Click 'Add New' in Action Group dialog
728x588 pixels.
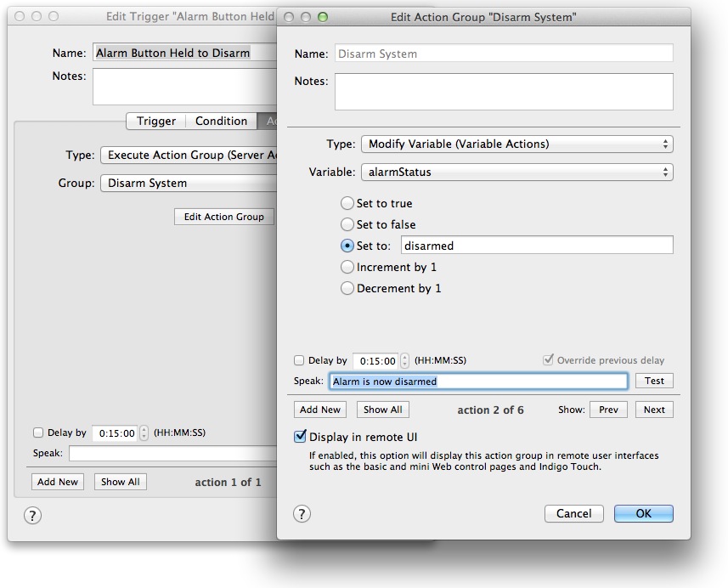[320, 410]
